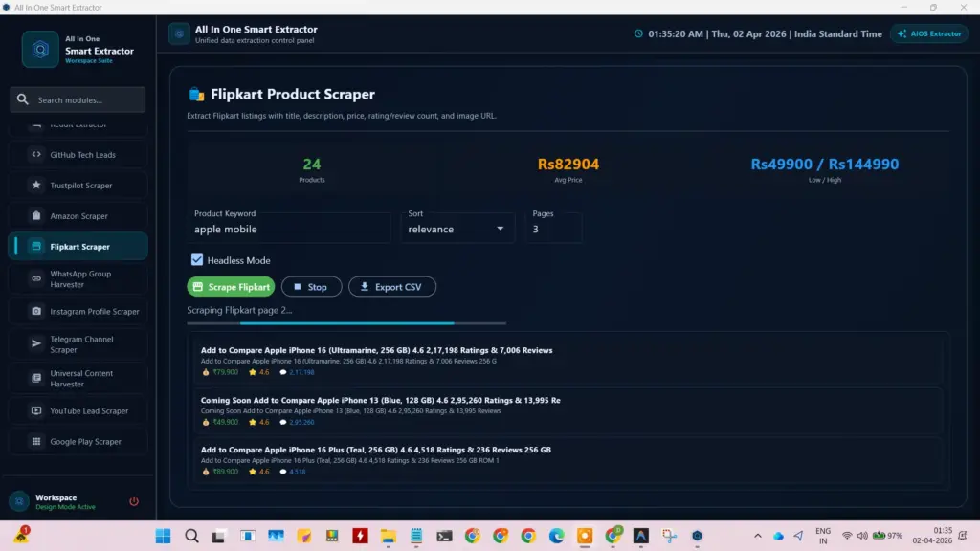
Task: Focus the Search modules field
Action: (78, 99)
